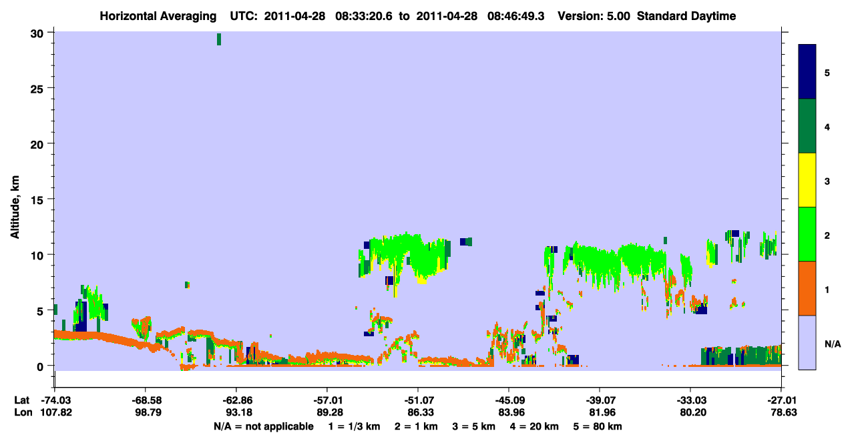Click the lavender N/A colorbar segment
The width and height of the screenshot is (868, 445).
pyautogui.click(x=807, y=342)
